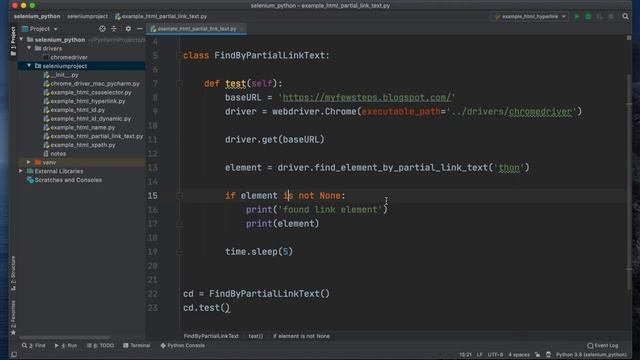Open the run configuration dropdown
This screenshot has width=640, height=360.
pyautogui.click(x=530, y=16)
